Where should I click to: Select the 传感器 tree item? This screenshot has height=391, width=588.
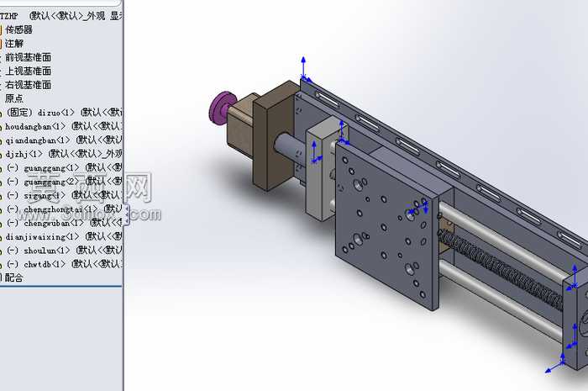[x=18, y=29]
